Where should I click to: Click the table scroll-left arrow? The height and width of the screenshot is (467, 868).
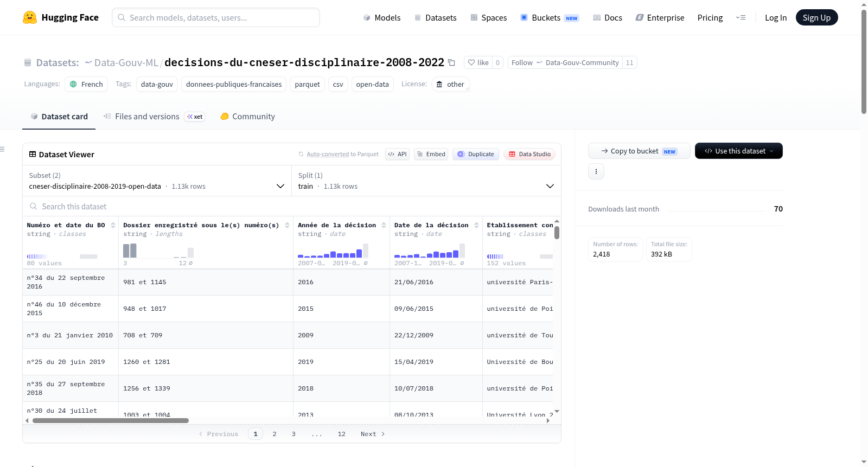(x=27, y=420)
